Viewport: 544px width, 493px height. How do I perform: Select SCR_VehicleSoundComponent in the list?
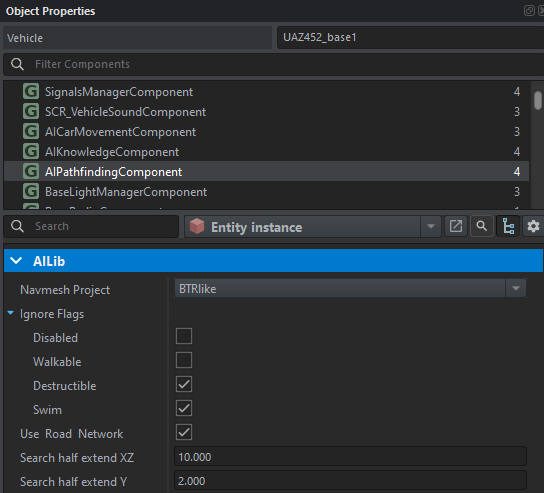pos(266,112)
